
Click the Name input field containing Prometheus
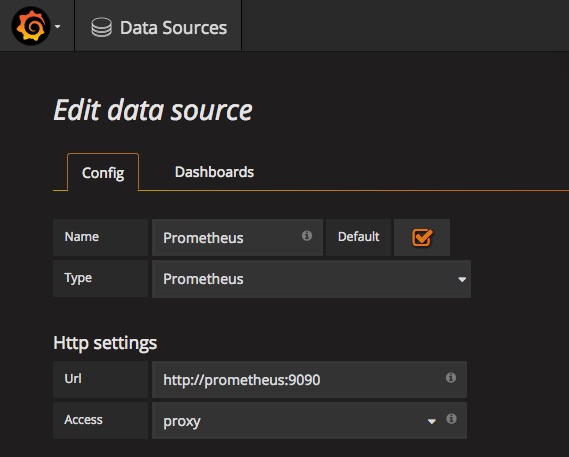click(237, 237)
